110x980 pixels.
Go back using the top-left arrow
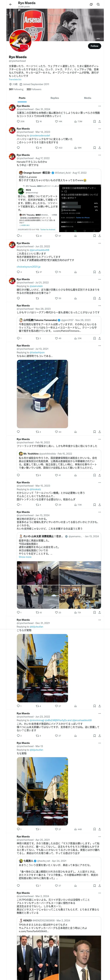[11, 4]
